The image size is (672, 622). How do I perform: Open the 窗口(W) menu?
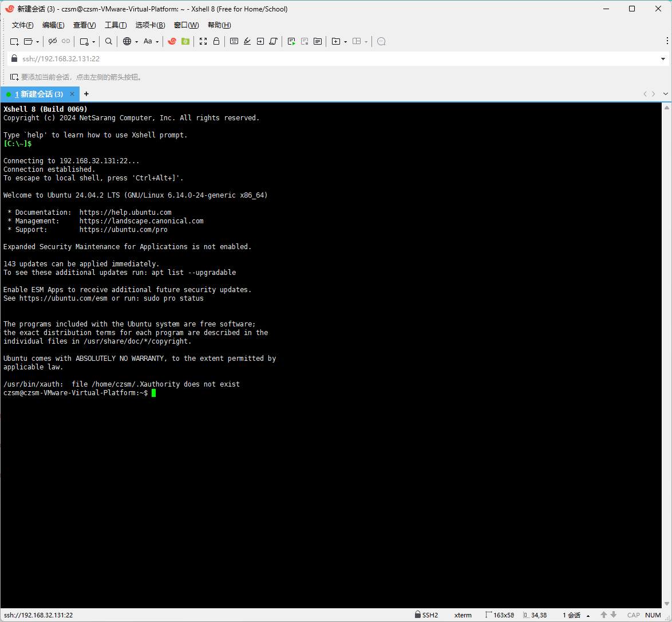pyautogui.click(x=187, y=25)
